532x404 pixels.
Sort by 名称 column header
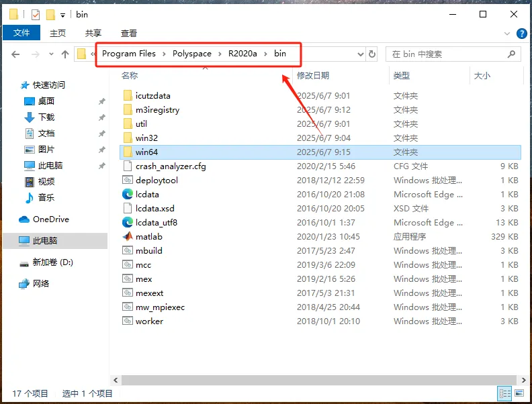click(130, 75)
